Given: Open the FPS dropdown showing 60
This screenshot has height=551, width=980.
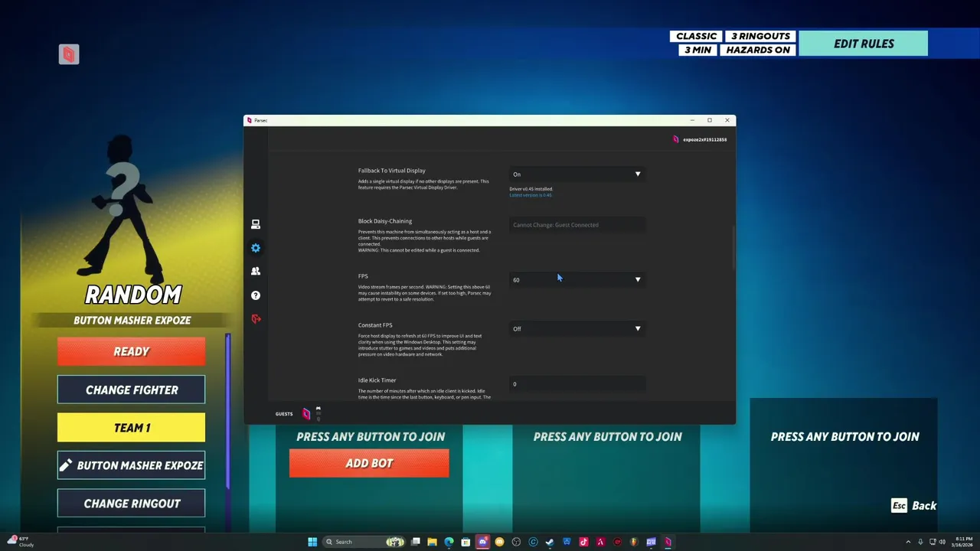Looking at the screenshot, I should tap(577, 279).
